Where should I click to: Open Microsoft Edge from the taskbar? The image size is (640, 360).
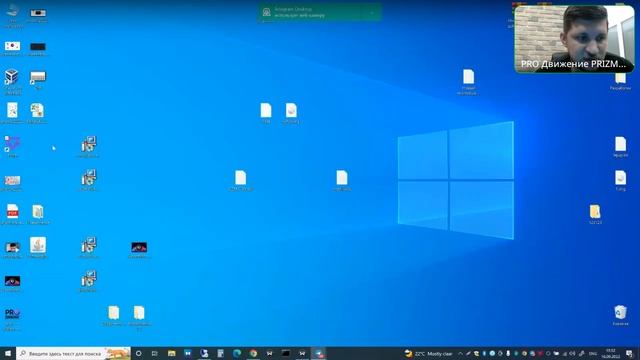coord(237,353)
